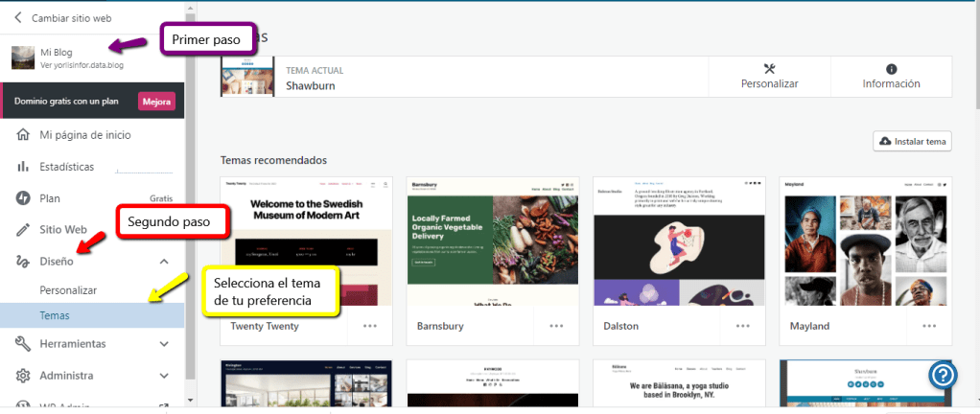
Task: Open more options for Barnsbury theme
Action: (x=556, y=326)
